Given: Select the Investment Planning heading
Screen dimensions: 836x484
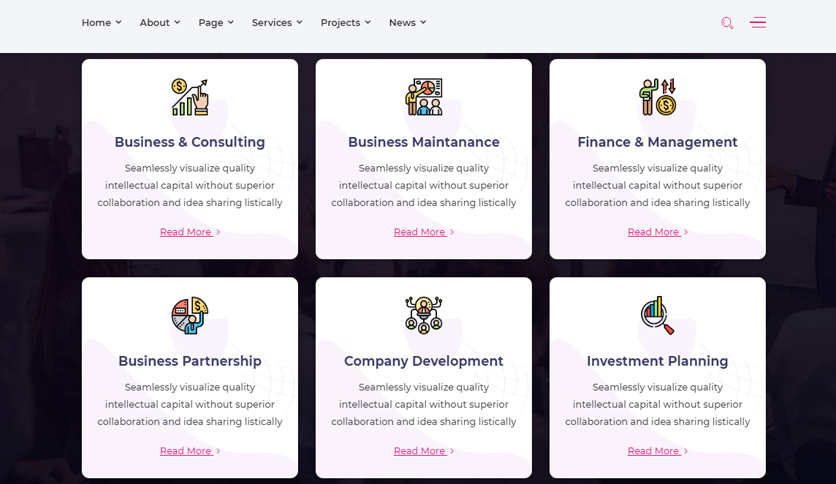Looking at the screenshot, I should (x=657, y=361).
